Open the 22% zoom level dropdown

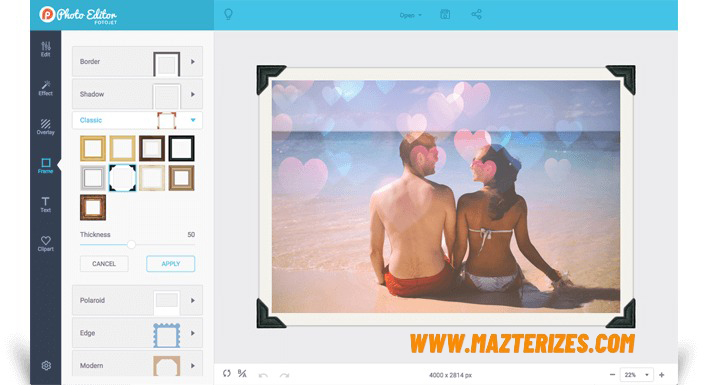(x=636, y=375)
